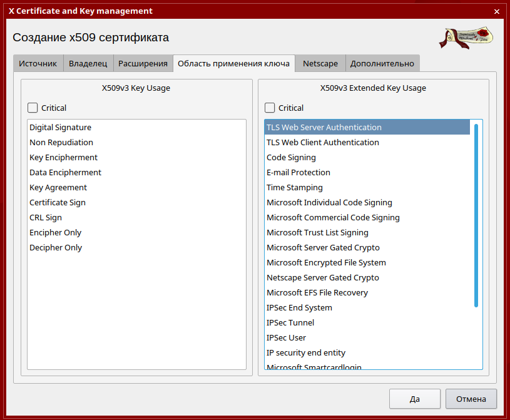Switch to the Источник tab

point(38,64)
